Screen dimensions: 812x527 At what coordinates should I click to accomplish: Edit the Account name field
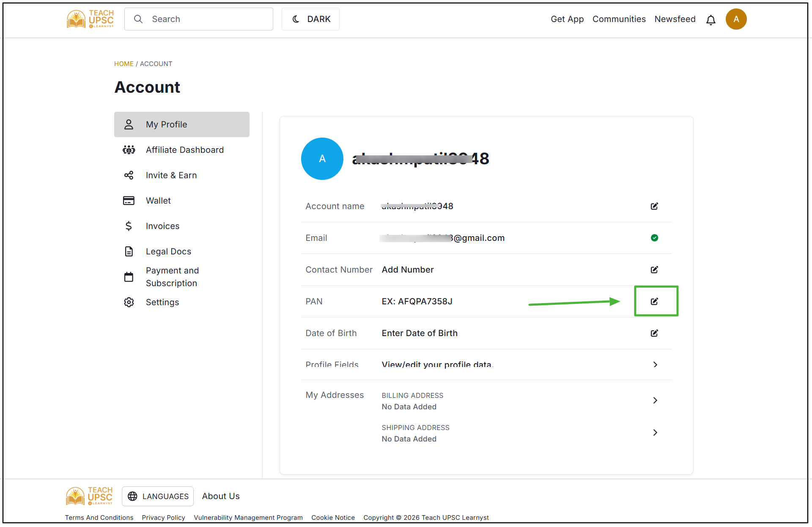(654, 206)
